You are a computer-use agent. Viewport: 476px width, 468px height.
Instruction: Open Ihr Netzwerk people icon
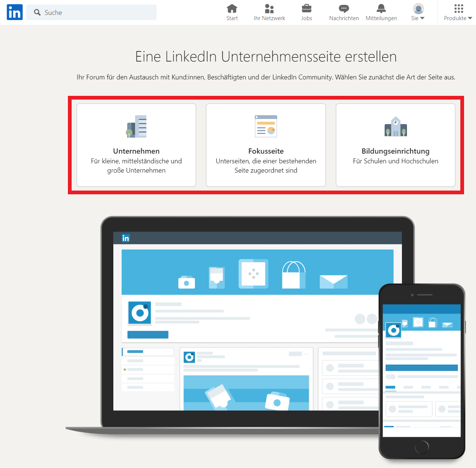(x=269, y=9)
